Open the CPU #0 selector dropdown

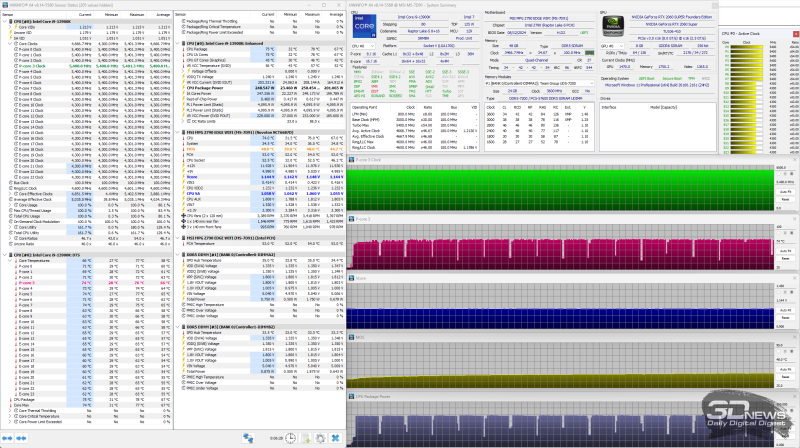pos(362,46)
